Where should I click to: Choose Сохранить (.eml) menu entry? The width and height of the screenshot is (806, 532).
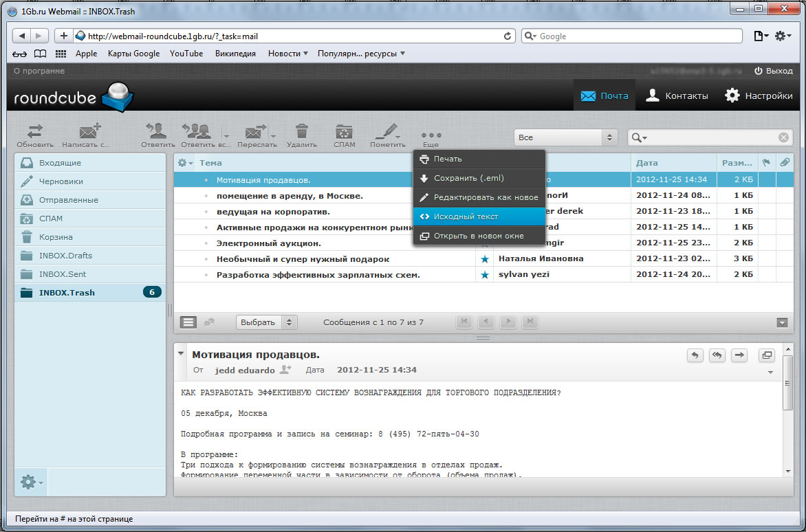pos(468,178)
